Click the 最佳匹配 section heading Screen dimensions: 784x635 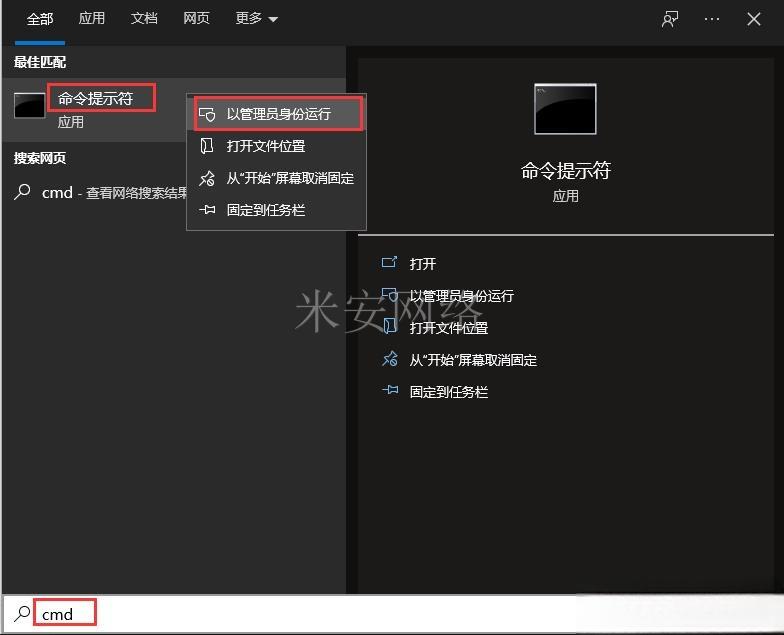pos(40,62)
